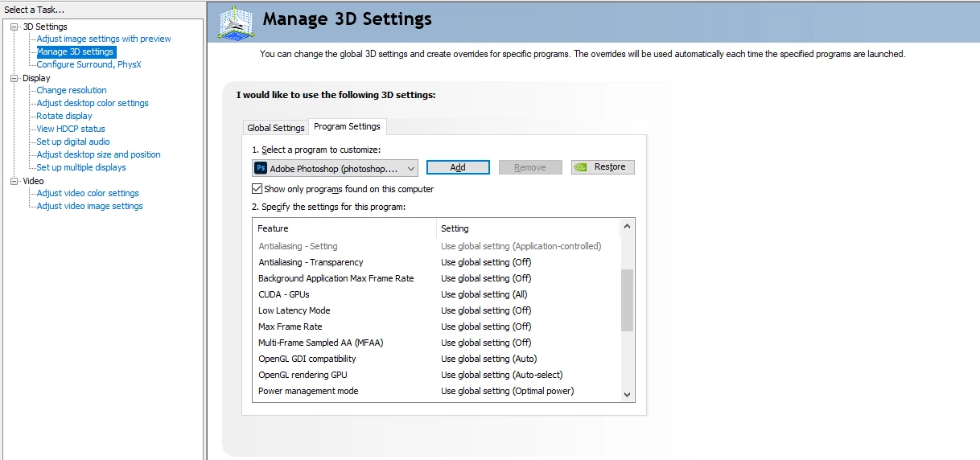Click the Add button
This screenshot has width=980, height=460.
458,167
